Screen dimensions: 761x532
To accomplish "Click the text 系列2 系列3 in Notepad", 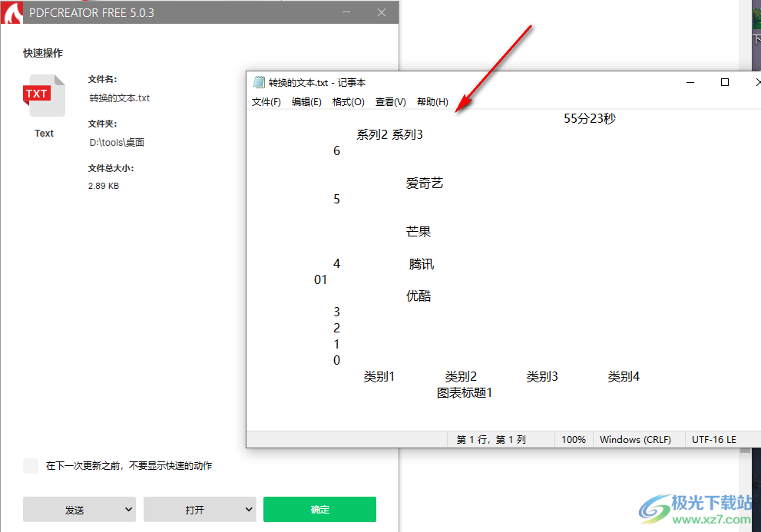I will (x=390, y=134).
